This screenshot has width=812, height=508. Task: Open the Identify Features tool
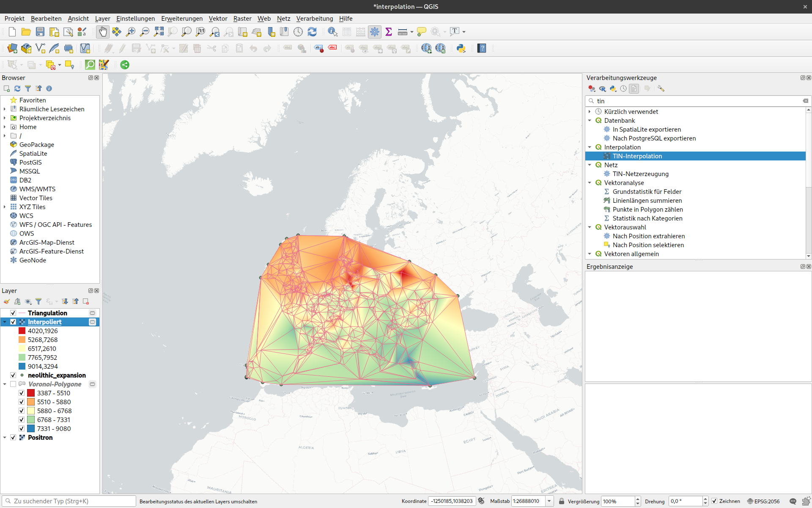tap(332, 32)
